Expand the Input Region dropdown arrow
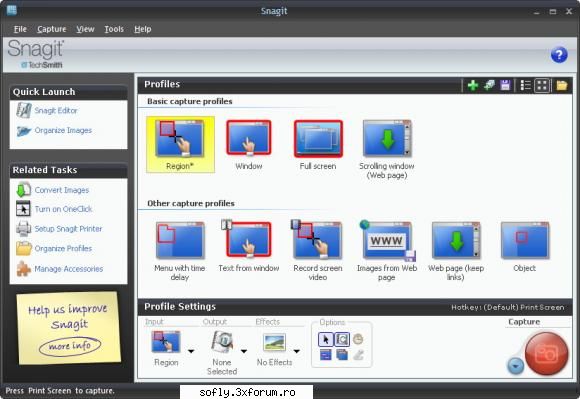 (191, 351)
